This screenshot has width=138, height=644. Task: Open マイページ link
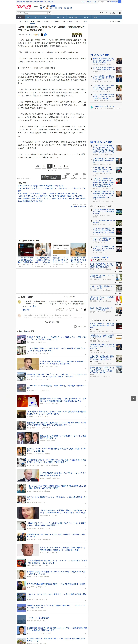103,13
